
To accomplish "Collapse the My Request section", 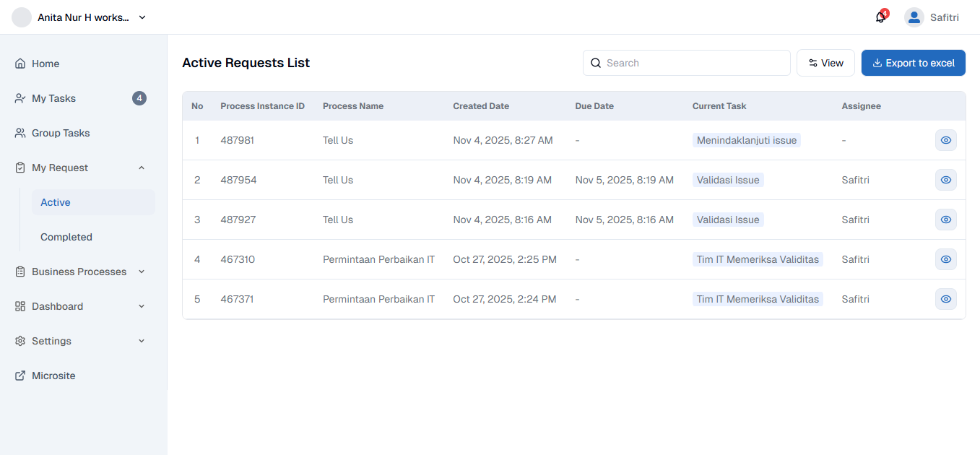I will (142, 168).
